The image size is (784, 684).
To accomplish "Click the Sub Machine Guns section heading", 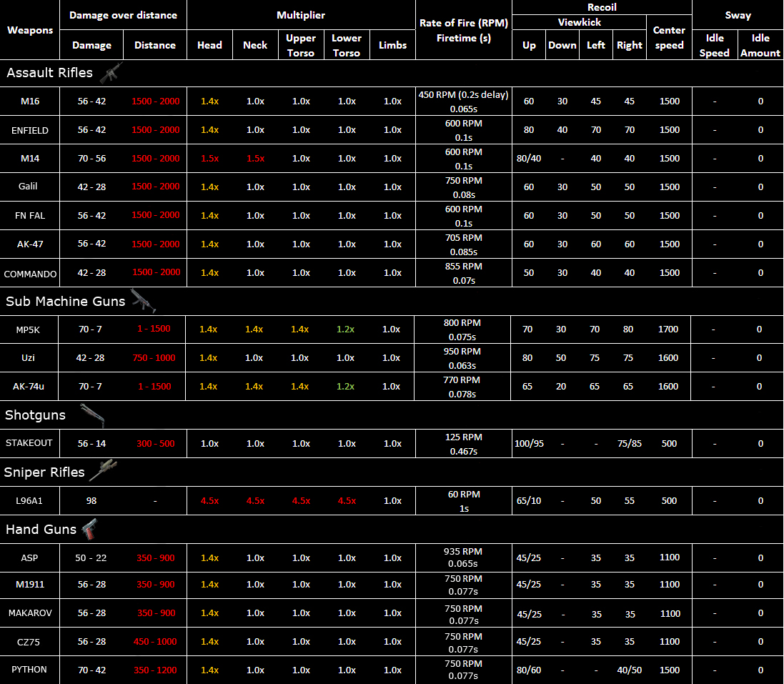I will (x=65, y=302).
